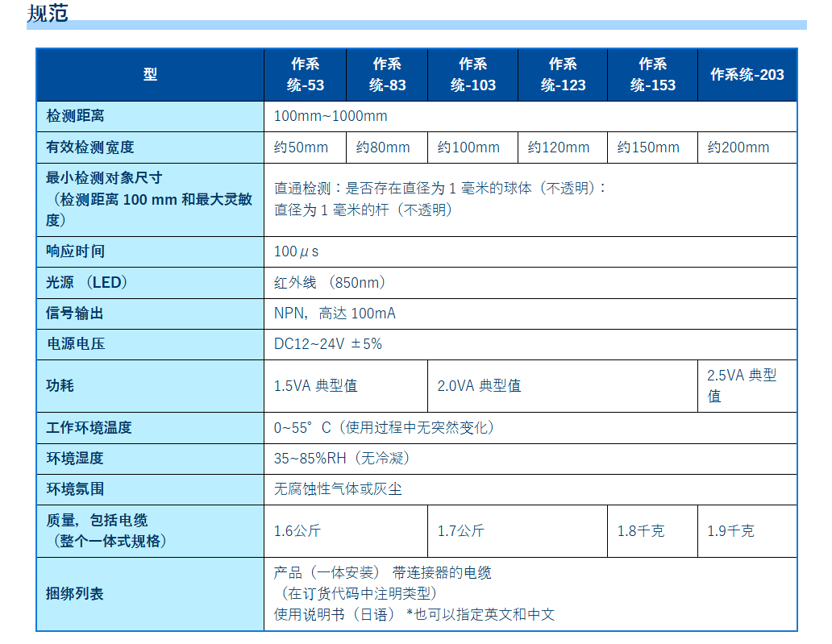Select the DC12~24V power voltage value
Screen dimensions: 832x644
[x=328, y=344]
